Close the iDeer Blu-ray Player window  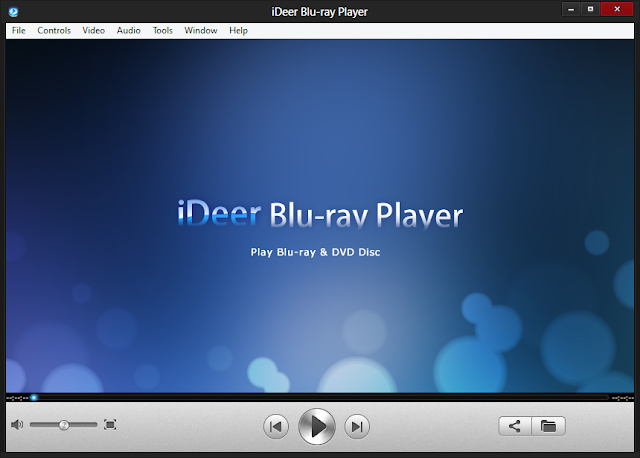click(617, 9)
